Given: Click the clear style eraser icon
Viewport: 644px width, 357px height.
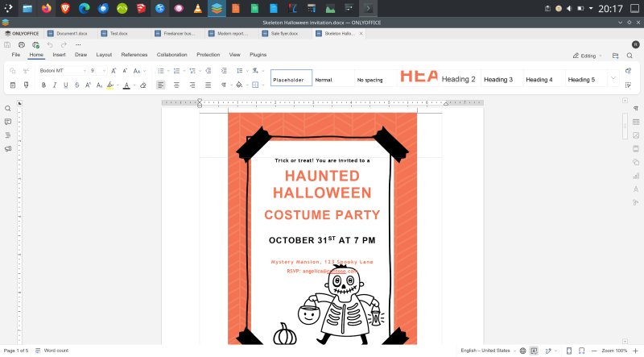Looking at the screenshot, I should (143, 85).
